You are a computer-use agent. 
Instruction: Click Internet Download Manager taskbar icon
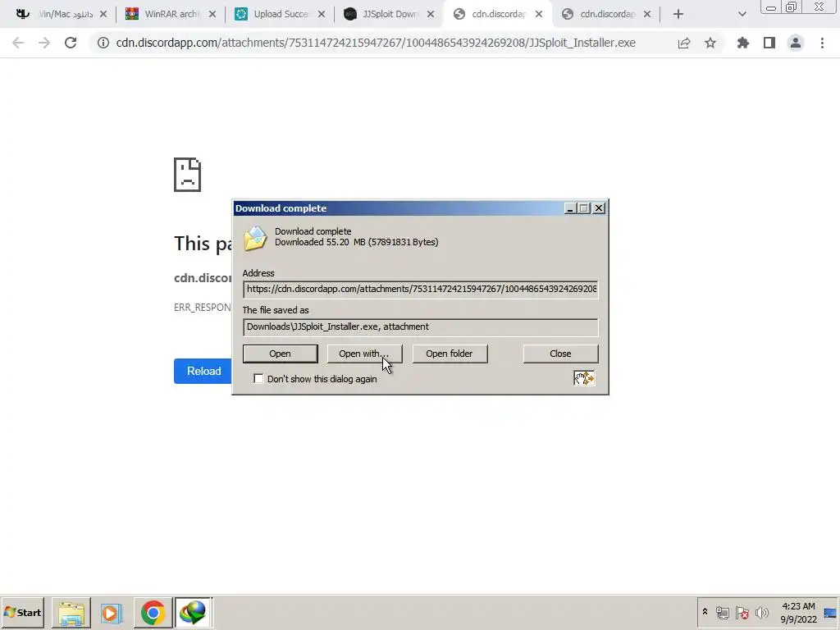click(194, 613)
